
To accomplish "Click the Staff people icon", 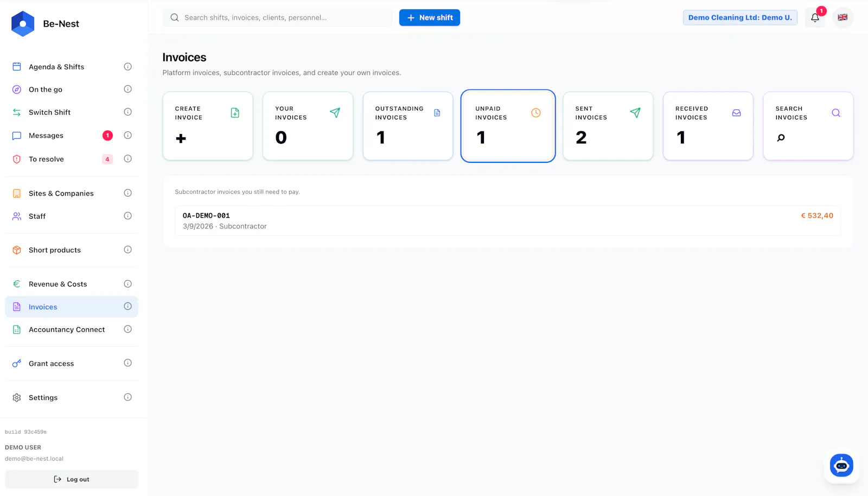I will tap(17, 216).
